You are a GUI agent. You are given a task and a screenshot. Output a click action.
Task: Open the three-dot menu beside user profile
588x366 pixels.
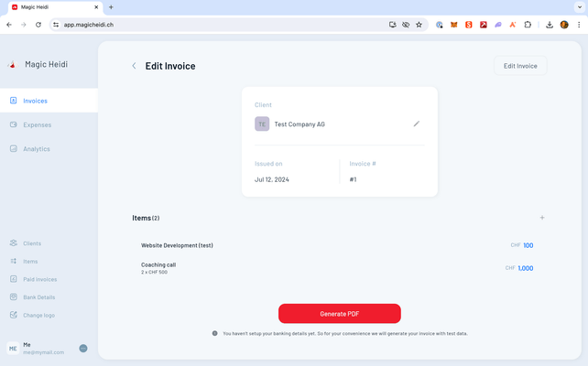[x=83, y=348]
